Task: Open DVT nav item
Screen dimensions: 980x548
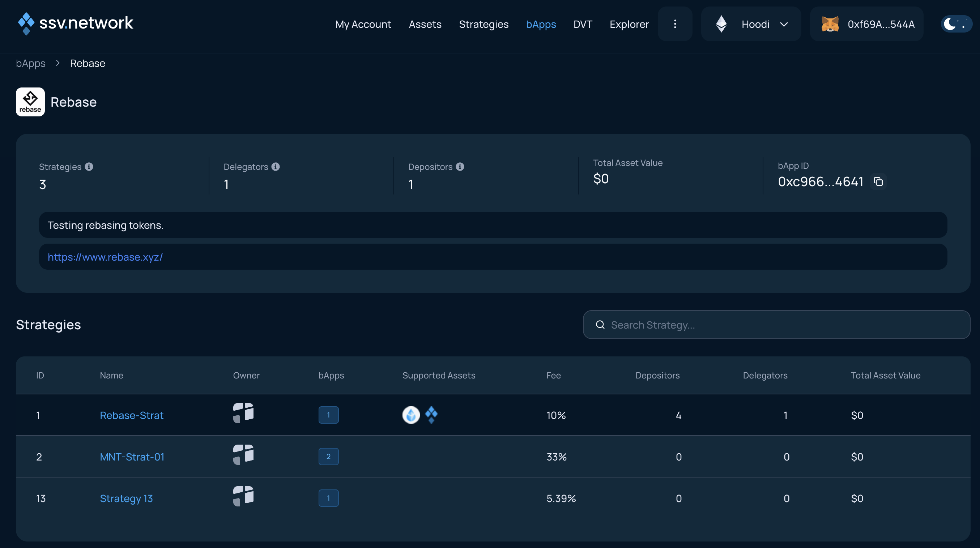Action: [x=583, y=24]
